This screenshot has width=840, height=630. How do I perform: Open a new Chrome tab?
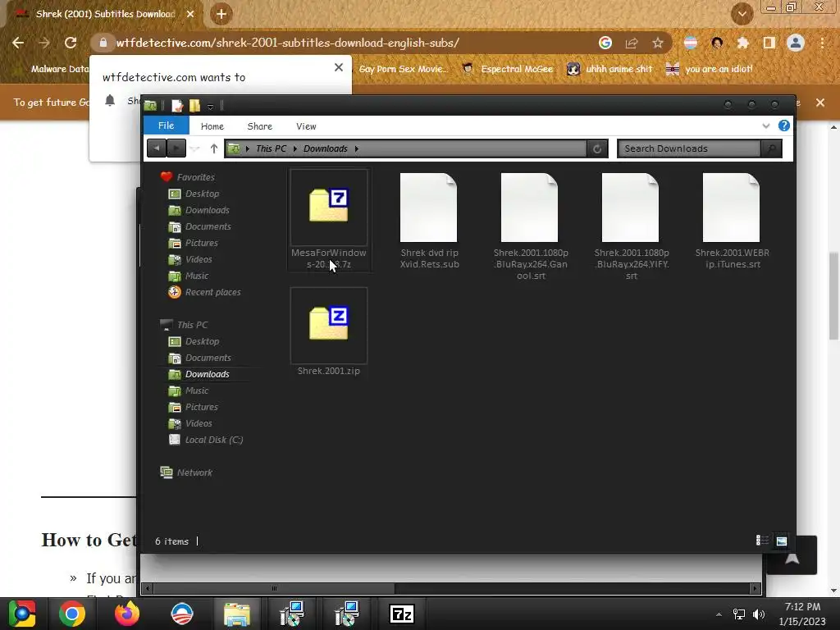[221, 14]
